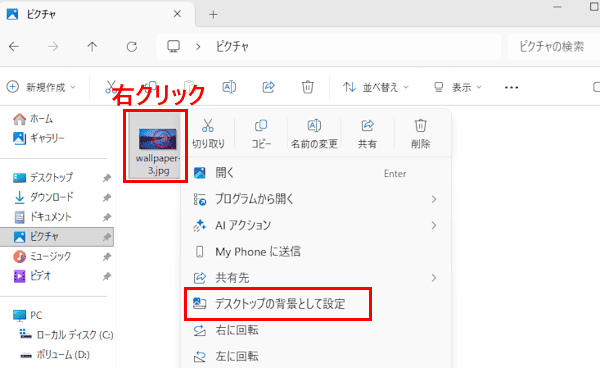Choose プログラムから開く from the context menu
This screenshot has height=368, width=600.
click(x=316, y=199)
